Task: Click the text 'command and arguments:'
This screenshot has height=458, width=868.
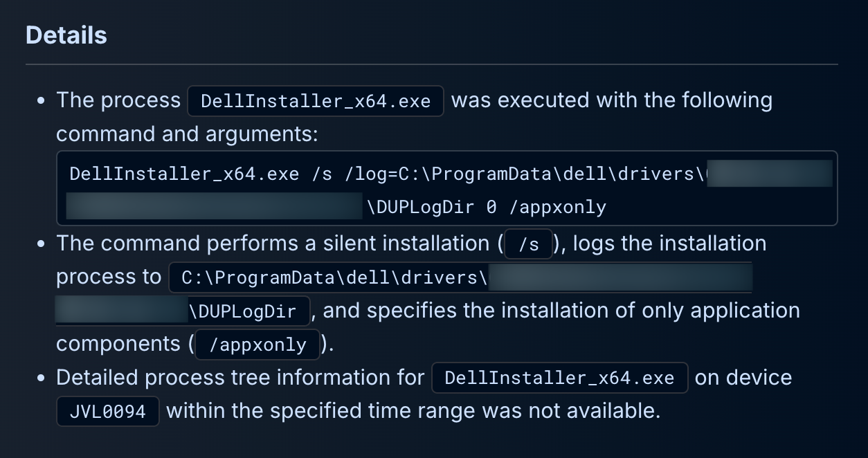Action: (187, 134)
